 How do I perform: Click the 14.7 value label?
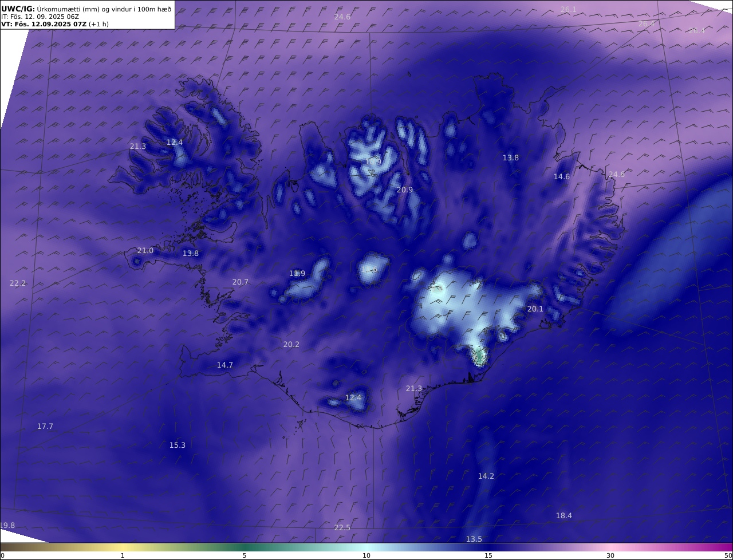tap(225, 365)
